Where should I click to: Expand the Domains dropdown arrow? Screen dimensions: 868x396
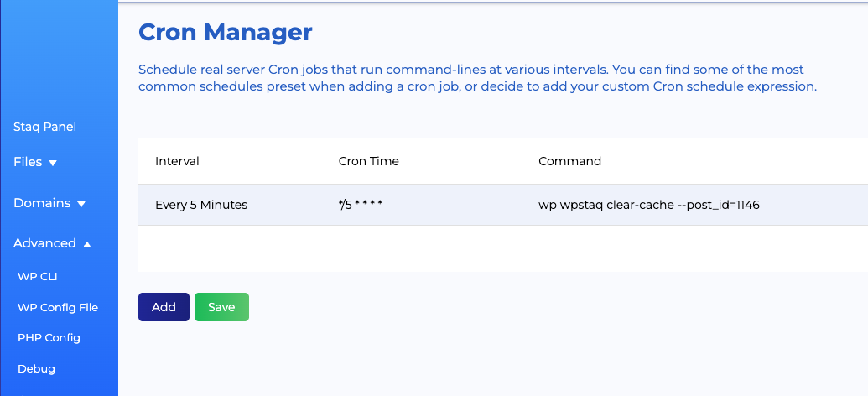tap(81, 204)
